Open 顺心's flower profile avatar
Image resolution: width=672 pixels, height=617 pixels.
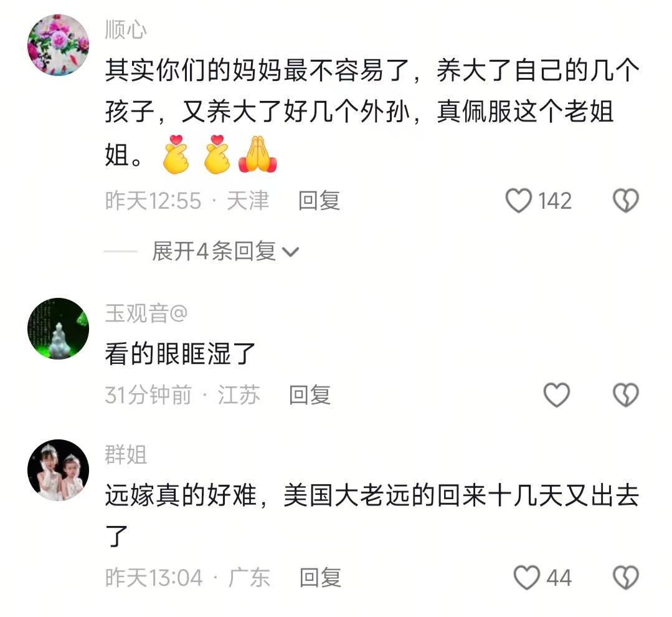click(59, 45)
